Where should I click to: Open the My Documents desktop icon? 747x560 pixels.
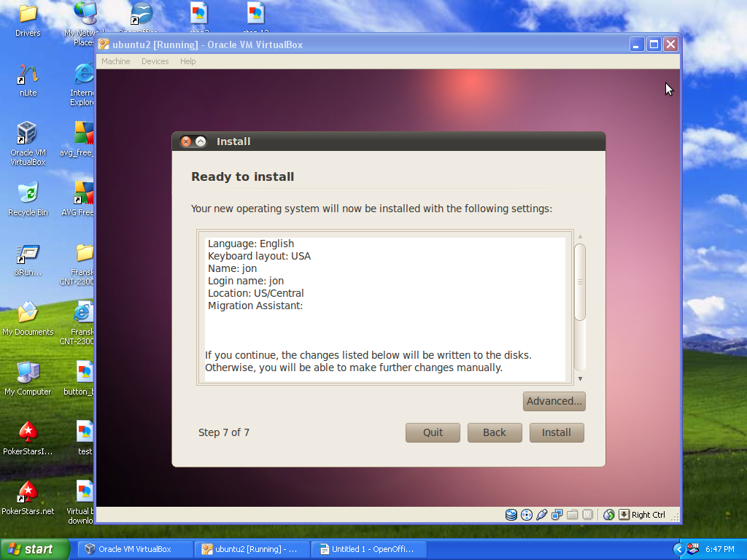pyautogui.click(x=28, y=319)
